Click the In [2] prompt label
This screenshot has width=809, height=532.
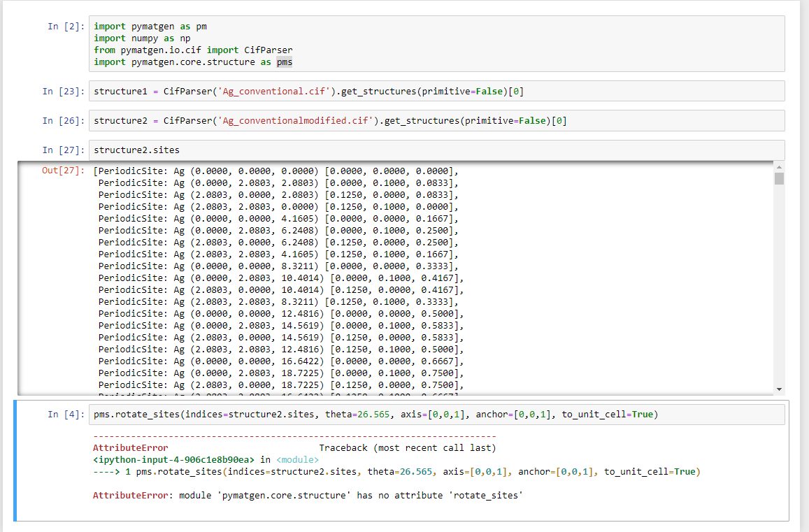(66, 27)
